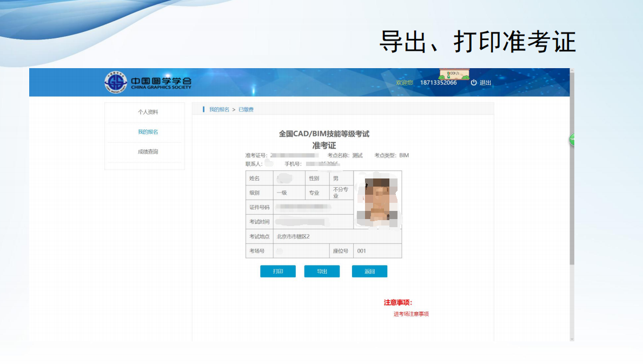The width and height of the screenshot is (643, 364).
Task: Select 我的报名 in the left sidebar
Action: pos(148,132)
